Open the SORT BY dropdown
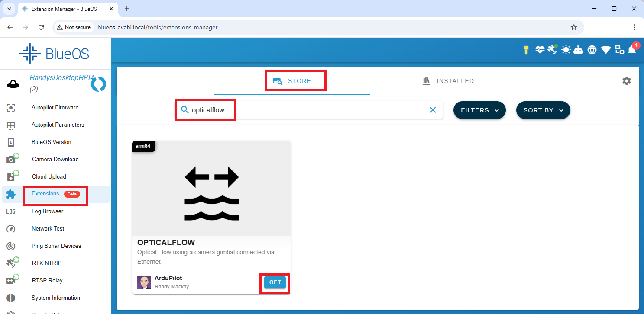The image size is (644, 314). [x=543, y=110]
